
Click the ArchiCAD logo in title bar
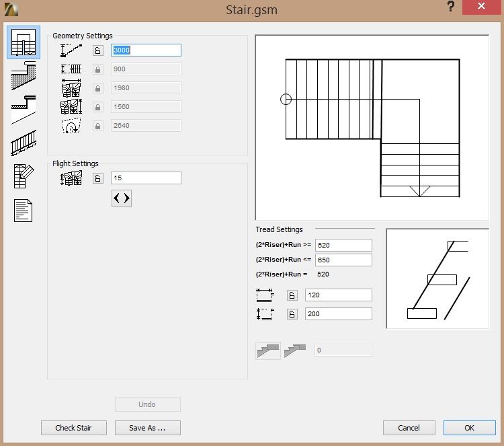click(x=11, y=9)
